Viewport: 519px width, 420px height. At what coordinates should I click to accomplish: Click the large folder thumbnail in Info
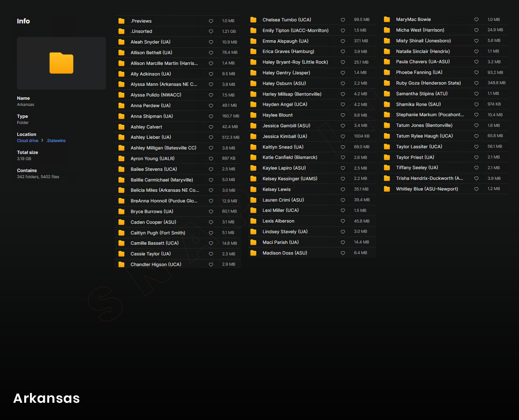pos(61,63)
